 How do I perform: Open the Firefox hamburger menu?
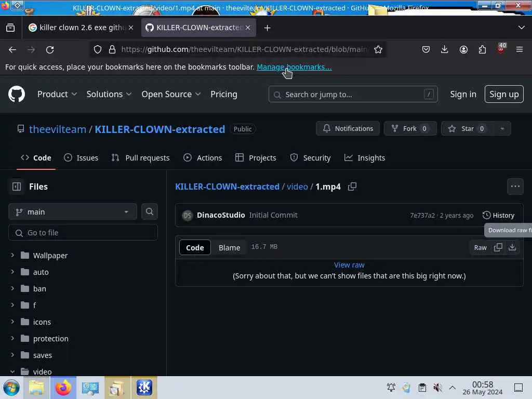click(520, 49)
